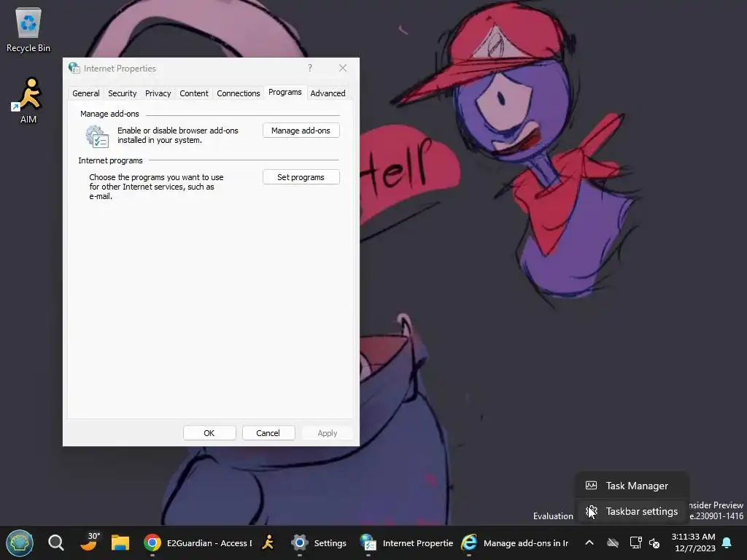Click the muted volume tray icon
The width and height of the screenshot is (747, 560).
pyautogui.click(x=654, y=542)
